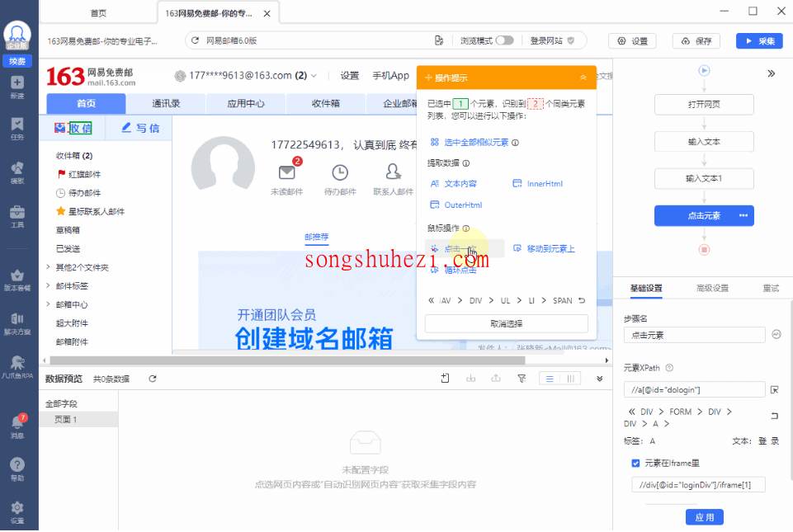Image resolution: width=793 pixels, height=532 pixels.
Task: Click the 步骤名 input field
Action: [694, 335]
